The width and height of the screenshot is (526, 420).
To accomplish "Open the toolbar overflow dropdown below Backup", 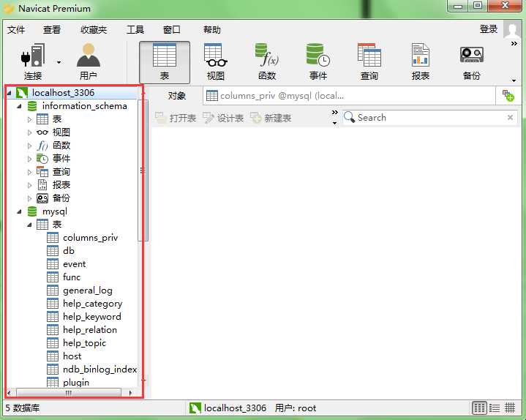I will point(514,80).
